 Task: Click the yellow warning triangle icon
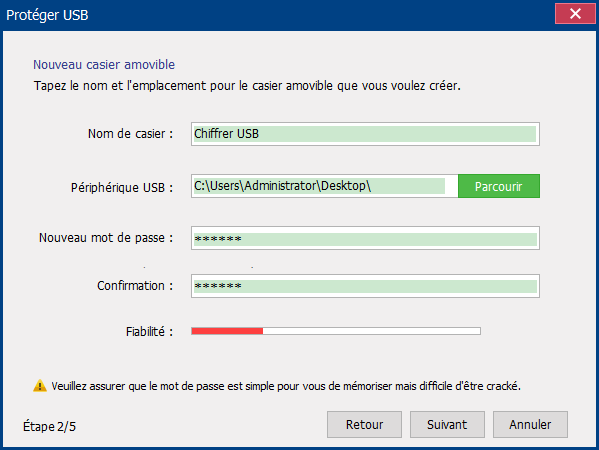[x=40, y=386]
